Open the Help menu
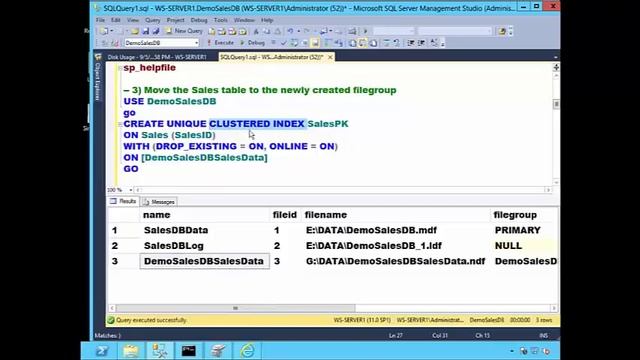The image size is (640, 360). tap(267, 20)
